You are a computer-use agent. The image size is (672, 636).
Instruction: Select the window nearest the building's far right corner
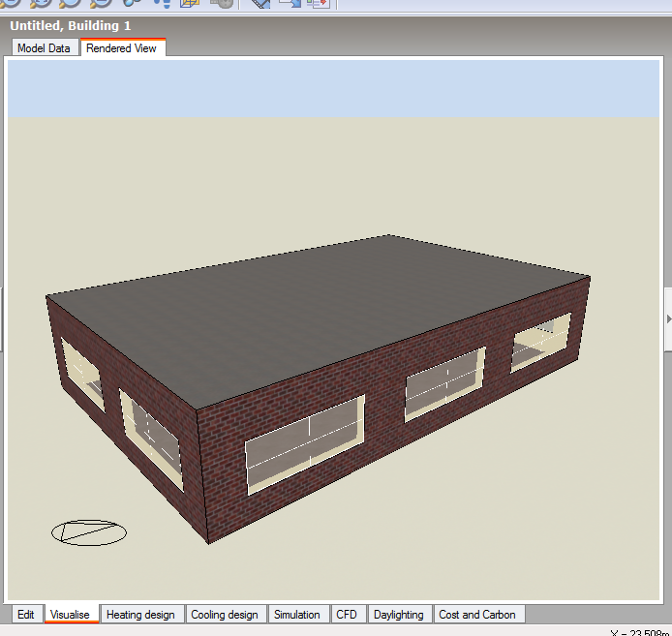pyautogui.click(x=541, y=343)
